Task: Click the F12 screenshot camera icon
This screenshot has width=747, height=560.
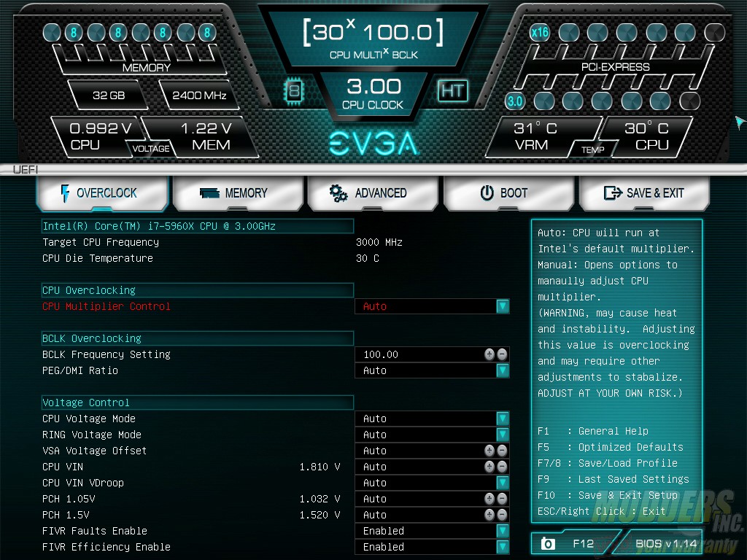Action: tap(548, 543)
